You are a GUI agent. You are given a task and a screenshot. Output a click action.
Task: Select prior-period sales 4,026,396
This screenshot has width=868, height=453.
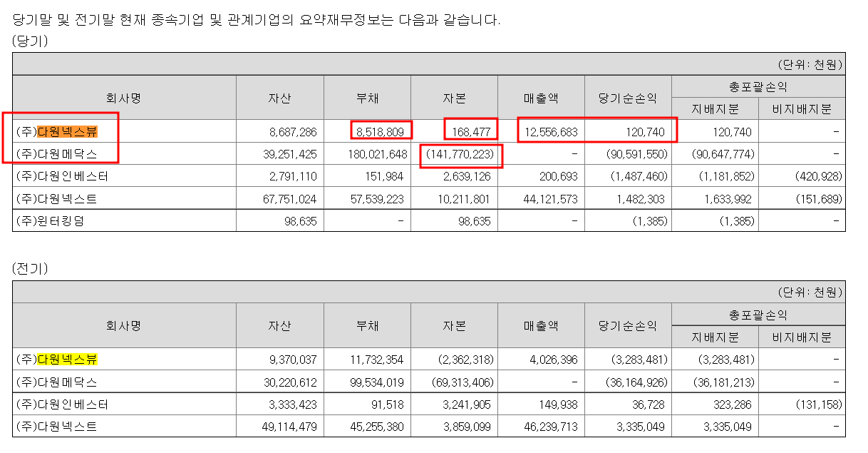pos(554,360)
